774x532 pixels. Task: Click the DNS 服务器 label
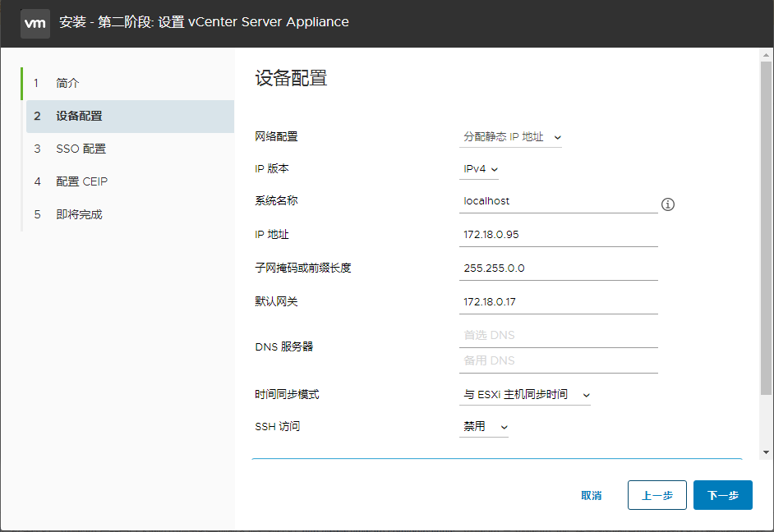[x=284, y=346]
